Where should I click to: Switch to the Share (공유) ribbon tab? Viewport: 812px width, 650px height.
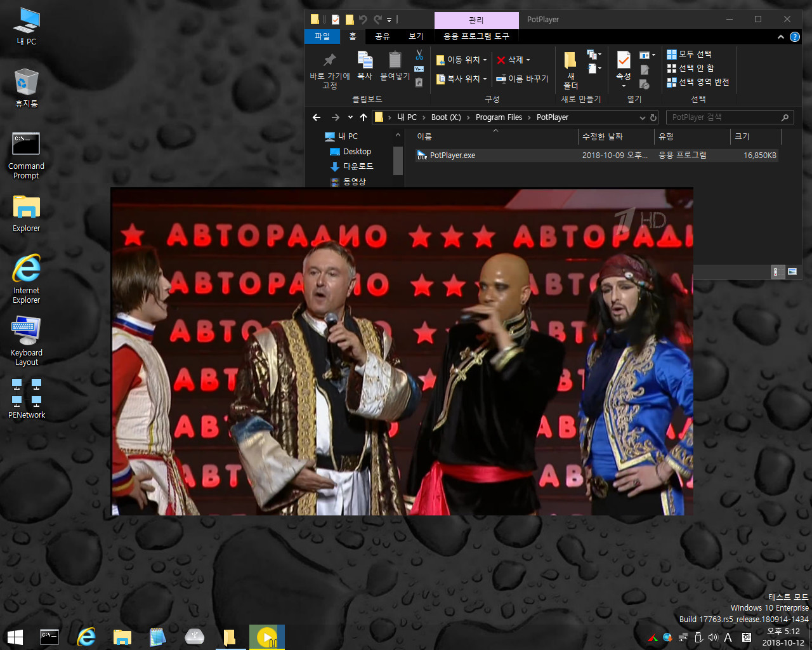(x=383, y=37)
